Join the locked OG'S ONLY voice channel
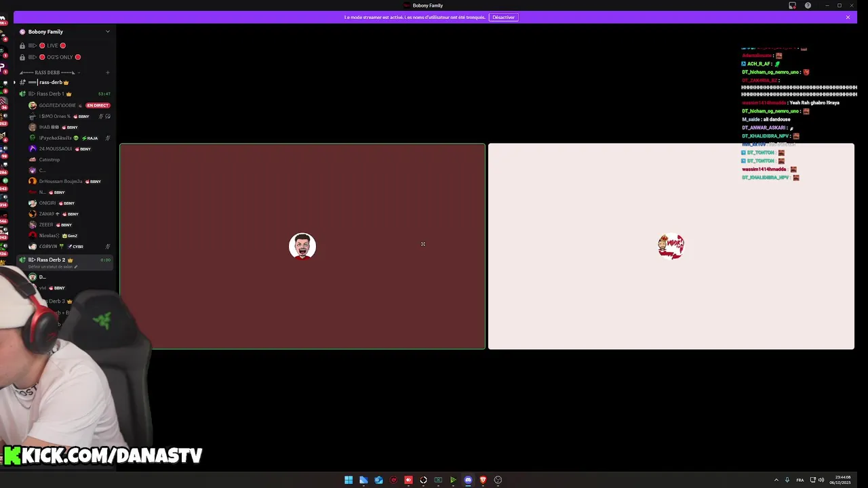This screenshot has height=488, width=868. (x=64, y=57)
